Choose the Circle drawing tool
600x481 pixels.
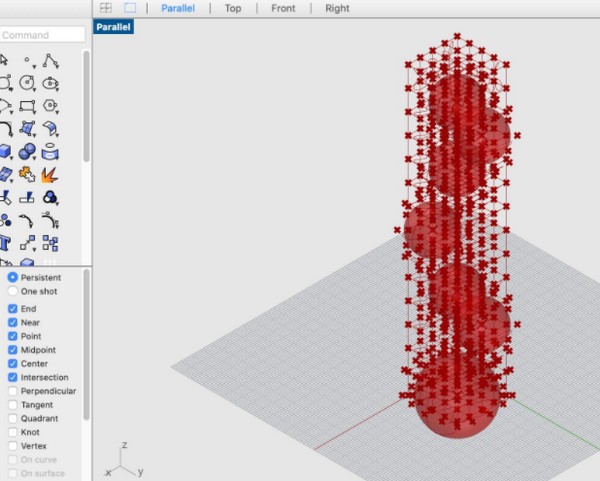[27, 83]
